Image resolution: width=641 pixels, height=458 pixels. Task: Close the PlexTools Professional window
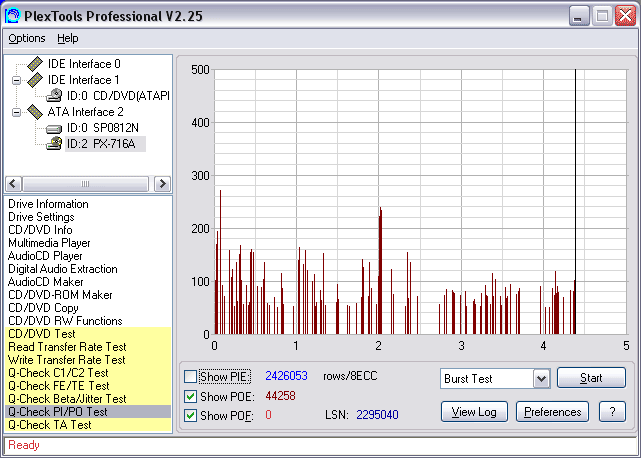point(626,16)
